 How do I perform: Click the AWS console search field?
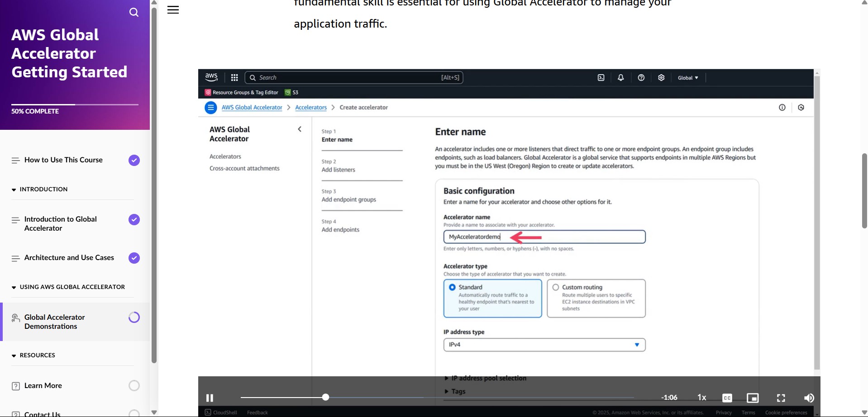point(354,78)
